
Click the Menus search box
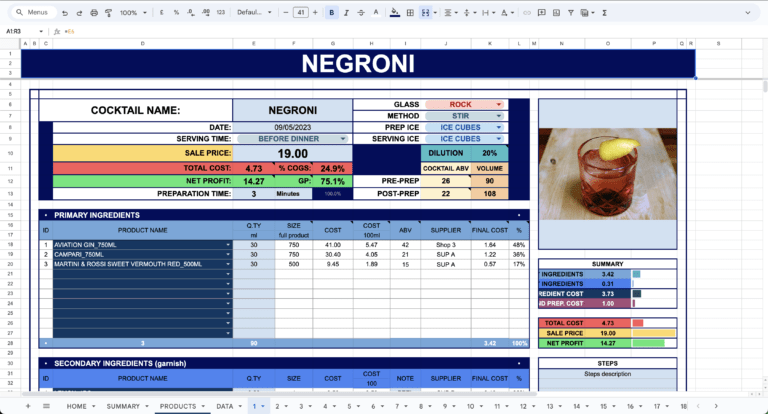[x=33, y=12]
